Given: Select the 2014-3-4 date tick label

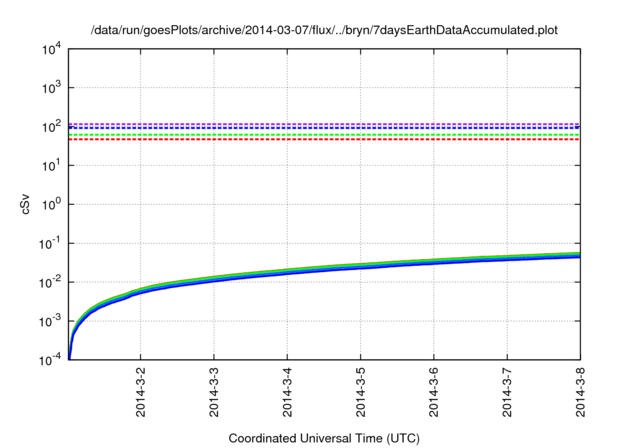Looking at the screenshot, I should (287, 393).
